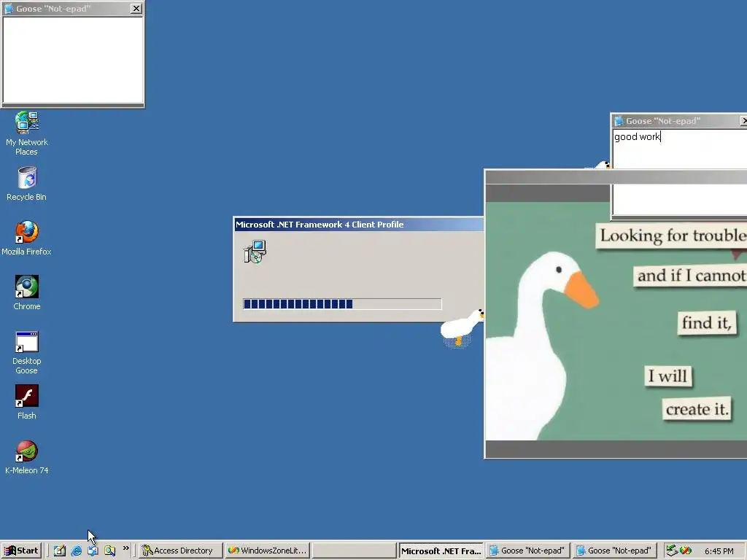Image resolution: width=747 pixels, height=560 pixels.
Task: Switch to WindowsZoneLit taskbar item
Action: [268, 551]
